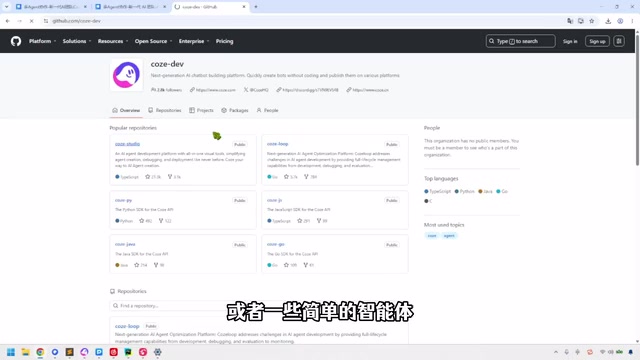Open the coze-go repository card link
This screenshot has height=360, width=640.
point(276,244)
